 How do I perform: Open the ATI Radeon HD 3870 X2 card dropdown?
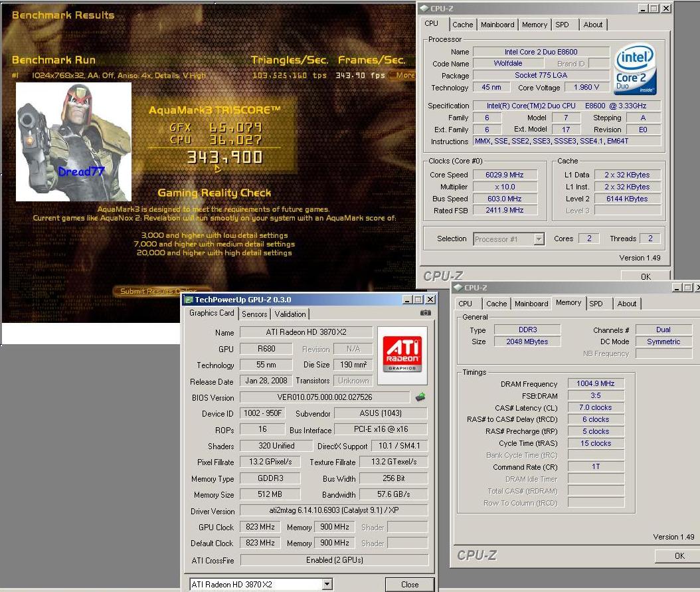[x=327, y=584]
